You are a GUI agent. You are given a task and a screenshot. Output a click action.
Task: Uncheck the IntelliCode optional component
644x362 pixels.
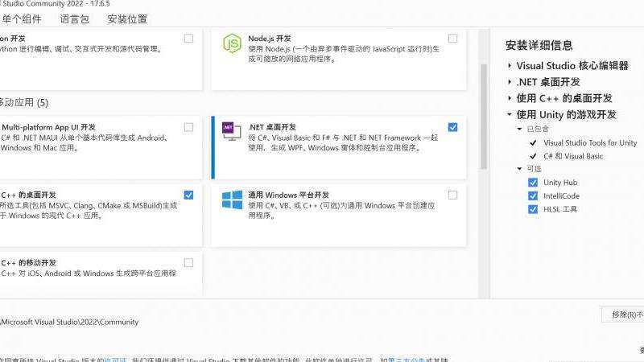pos(533,195)
